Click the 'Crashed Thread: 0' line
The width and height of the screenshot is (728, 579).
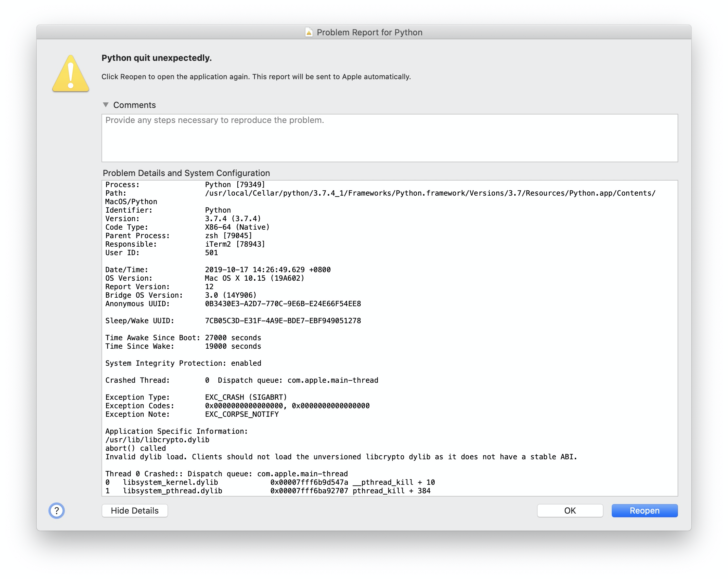[x=242, y=380]
